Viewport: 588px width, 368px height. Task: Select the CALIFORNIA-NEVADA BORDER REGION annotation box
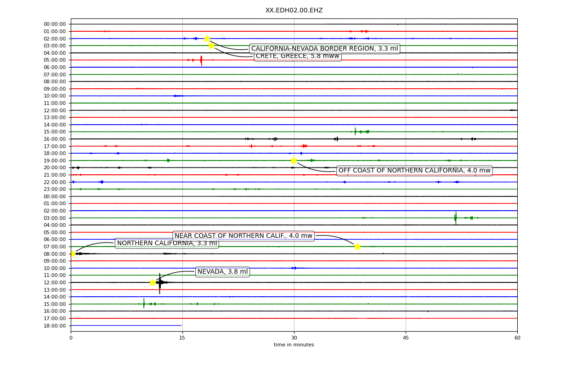click(324, 49)
